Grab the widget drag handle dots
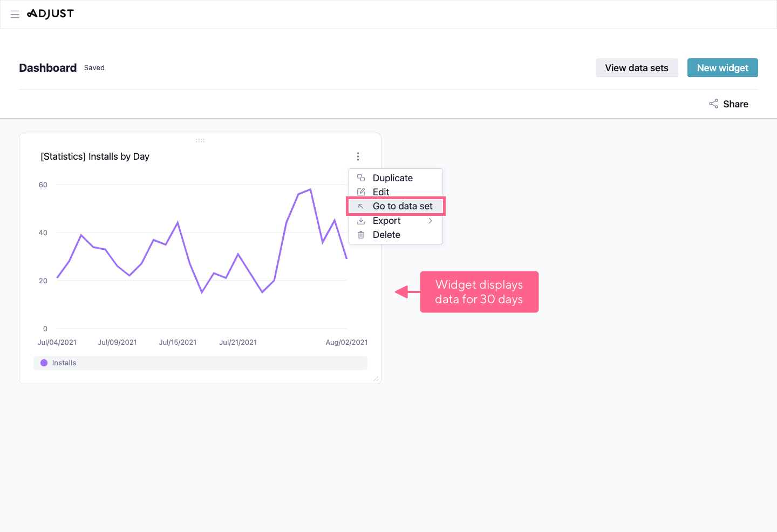Image resolution: width=777 pixels, height=532 pixels. (x=200, y=140)
